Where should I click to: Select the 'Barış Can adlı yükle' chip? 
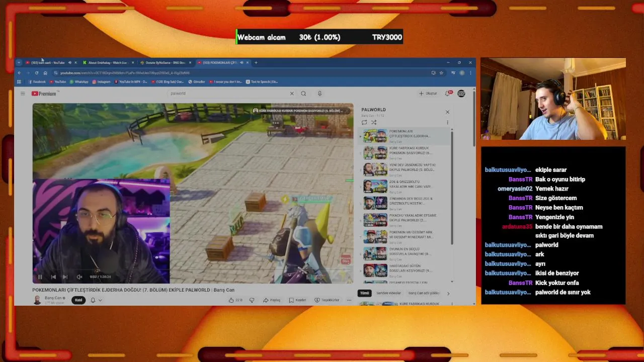click(424, 293)
